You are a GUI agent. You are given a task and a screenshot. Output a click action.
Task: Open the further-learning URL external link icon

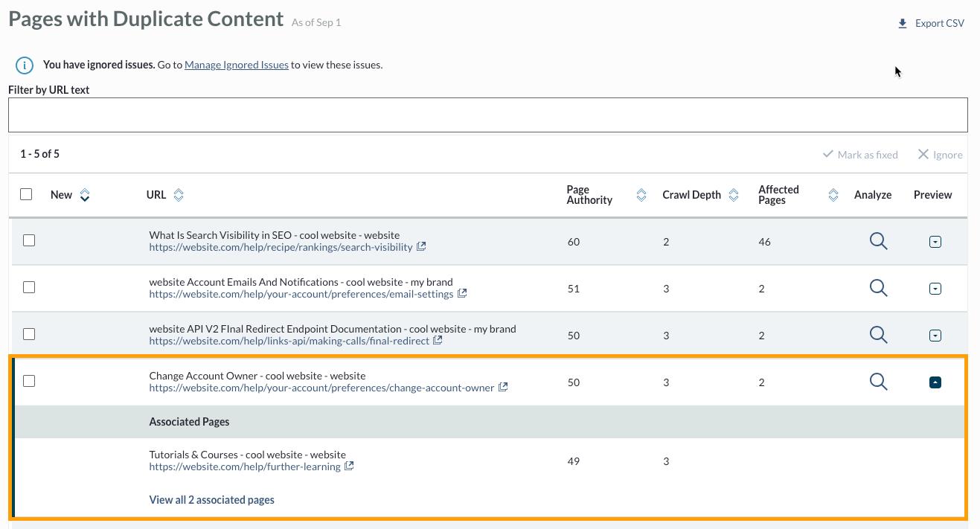(350, 467)
